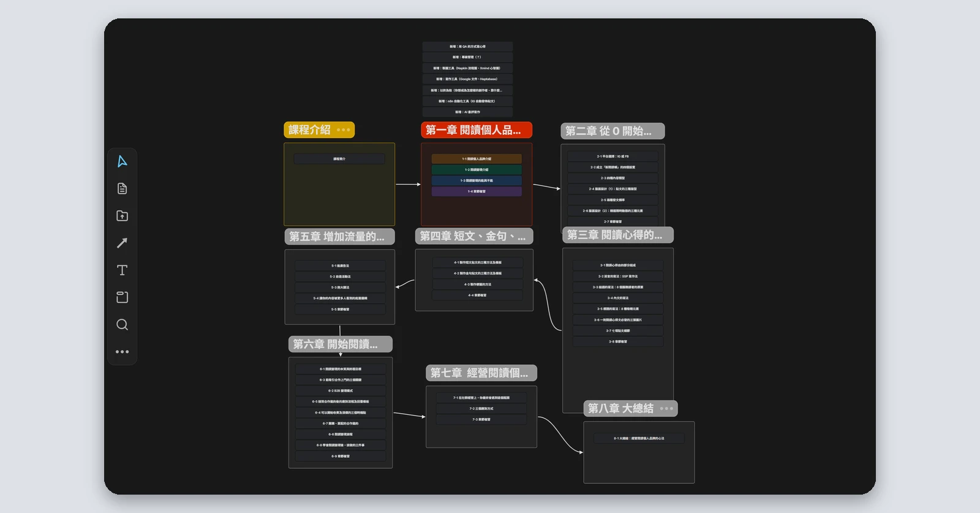
Task: Open the file import upload tool
Action: click(122, 216)
